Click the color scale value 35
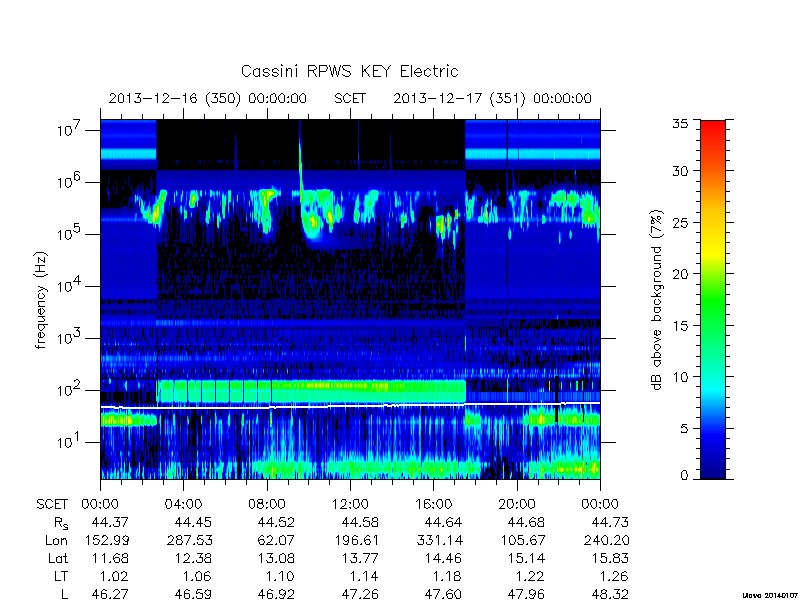 click(681, 124)
